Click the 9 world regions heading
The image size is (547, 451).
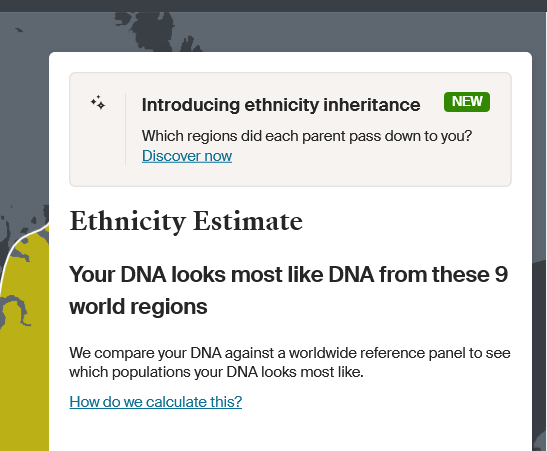[x=288, y=290]
